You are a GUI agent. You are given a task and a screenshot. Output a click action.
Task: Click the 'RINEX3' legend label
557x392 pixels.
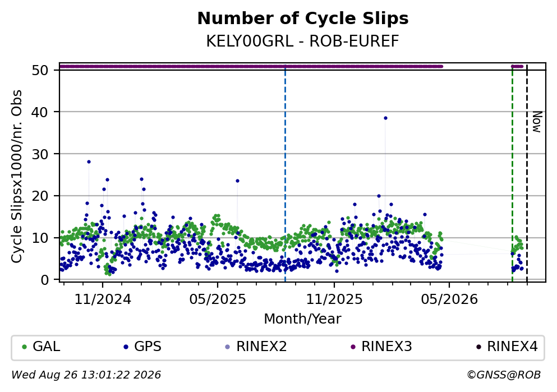pos(386,347)
